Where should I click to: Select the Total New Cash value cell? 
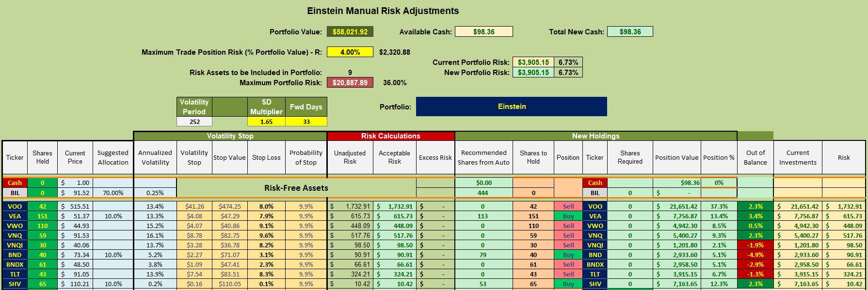click(x=630, y=32)
